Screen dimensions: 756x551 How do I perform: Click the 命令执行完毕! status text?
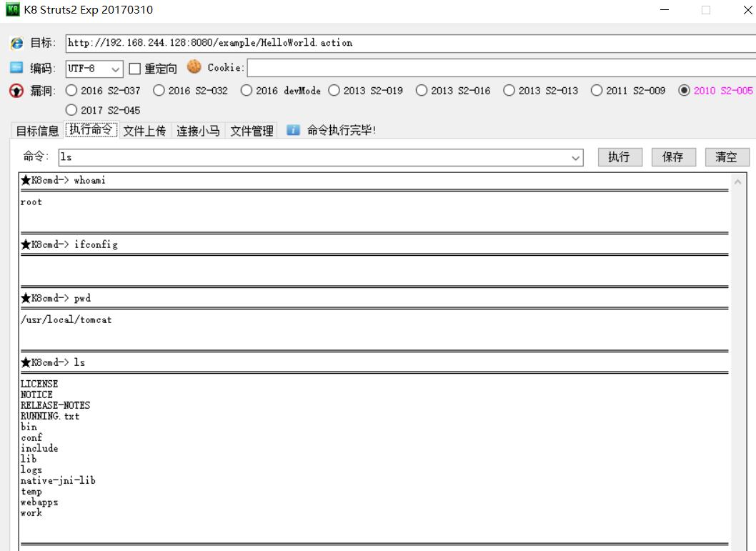click(342, 130)
